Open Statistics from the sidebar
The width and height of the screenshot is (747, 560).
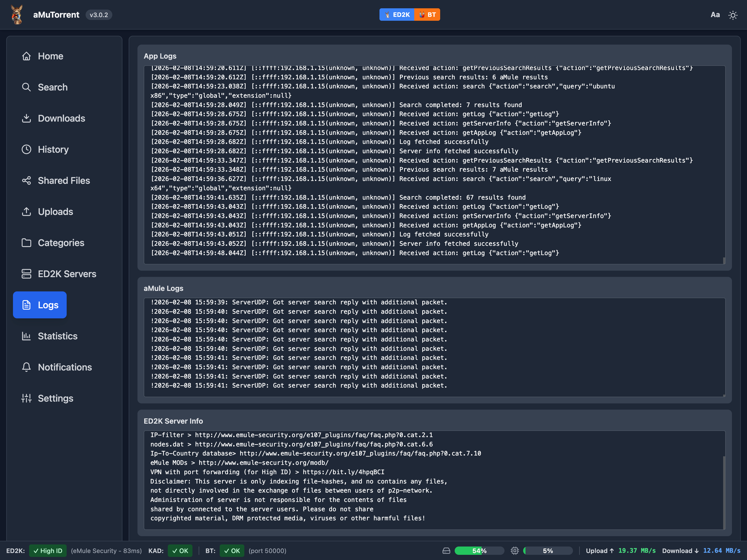coord(57,336)
